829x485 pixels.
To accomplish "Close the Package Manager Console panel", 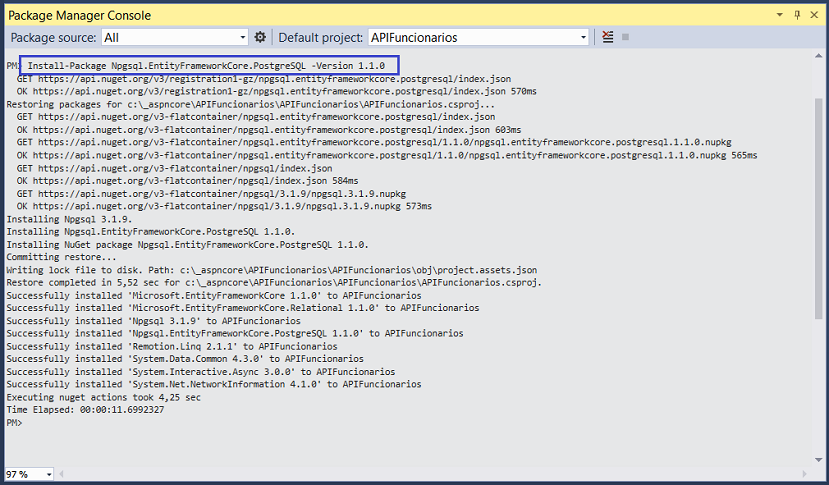I will [x=814, y=15].
